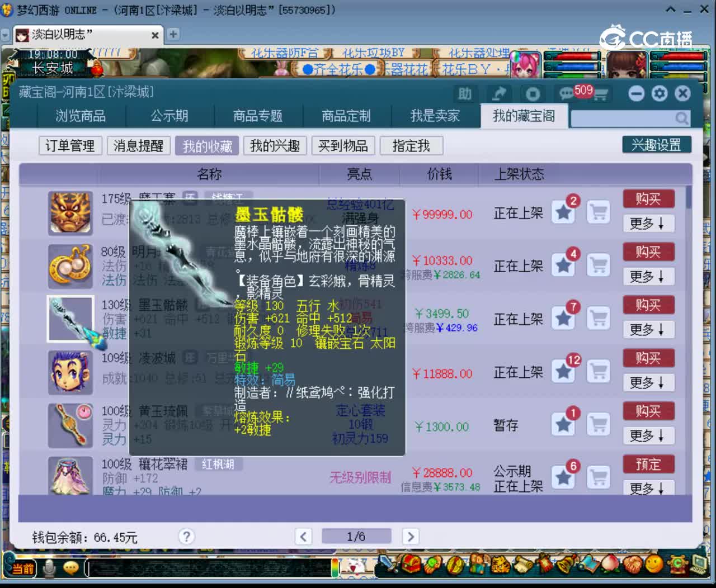716x588 pixels.
Task: Click the microphone icon in chat bar
Action: point(49,568)
